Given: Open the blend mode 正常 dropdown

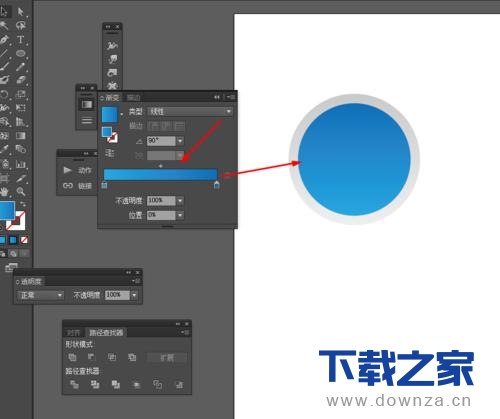Looking at the screenshot, I should 40,295.
